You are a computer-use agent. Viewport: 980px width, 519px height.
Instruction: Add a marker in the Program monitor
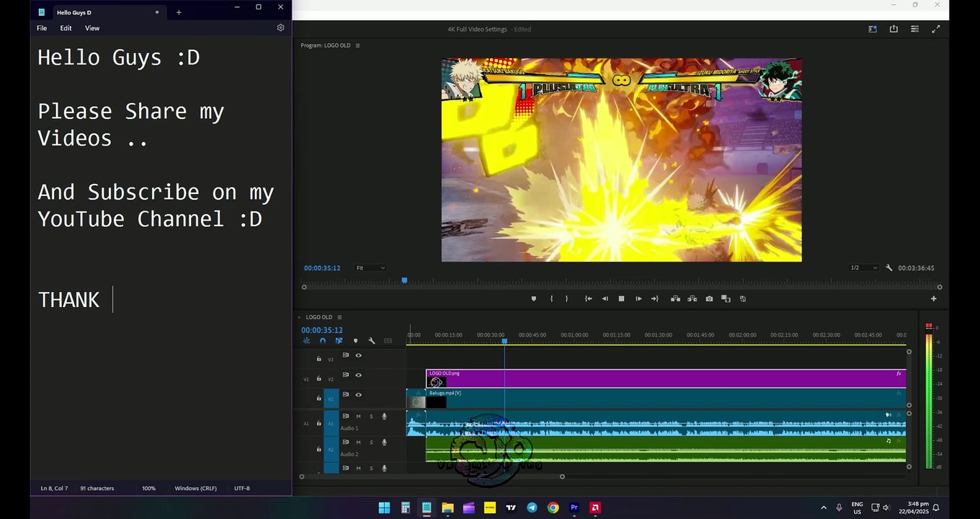point(534,298)
